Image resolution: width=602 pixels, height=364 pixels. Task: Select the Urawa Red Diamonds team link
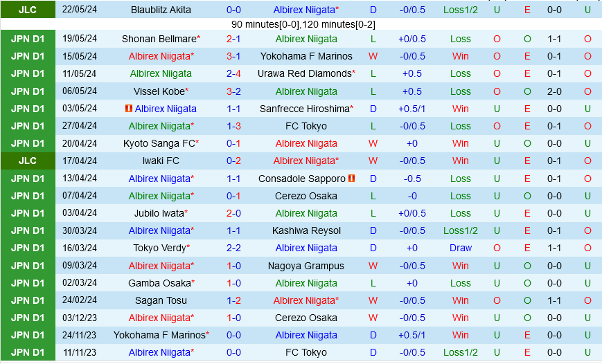click(x=304, y=73)
